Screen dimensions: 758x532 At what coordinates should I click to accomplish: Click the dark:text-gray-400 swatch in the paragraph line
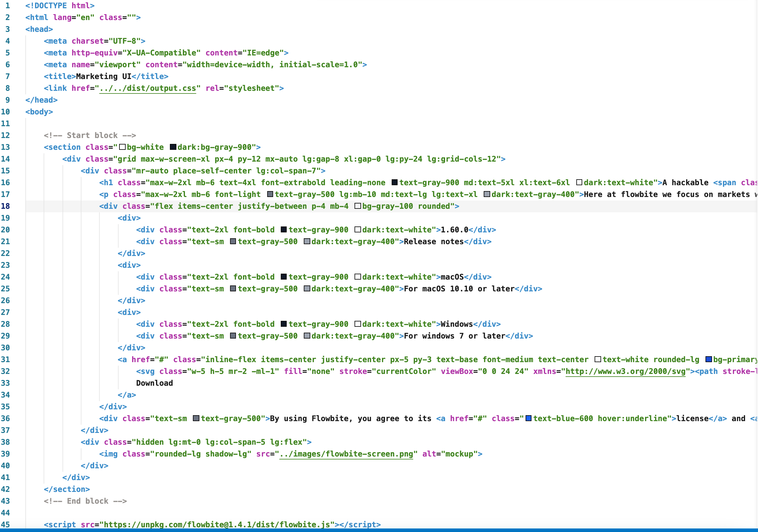pos(487,194)
